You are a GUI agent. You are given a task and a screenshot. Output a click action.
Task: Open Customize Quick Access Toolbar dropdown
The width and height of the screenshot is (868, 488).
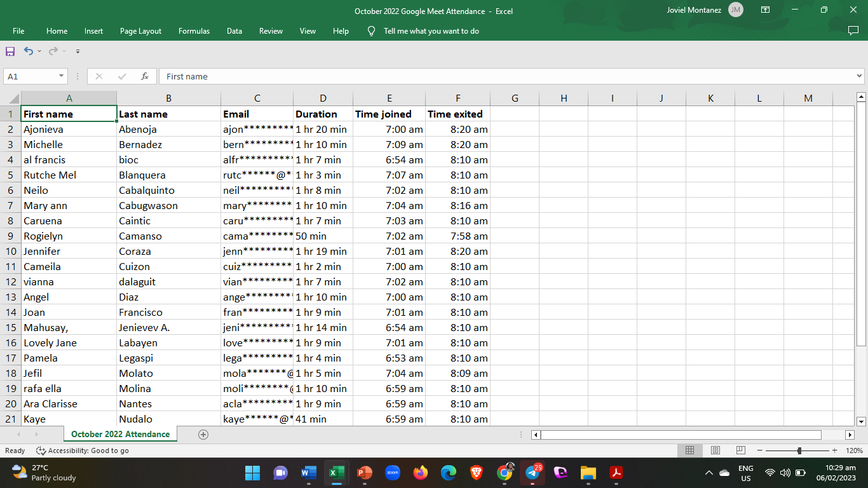78,51
